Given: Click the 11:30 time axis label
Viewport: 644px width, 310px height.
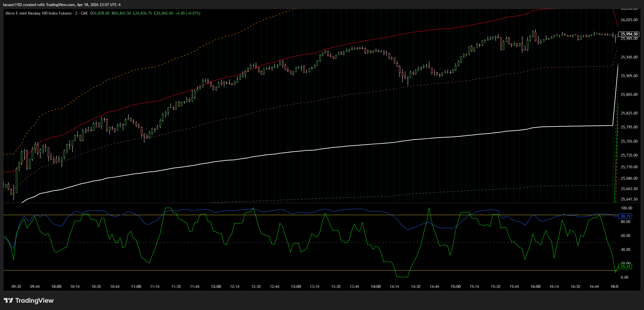Looking at the screenshot, I should pyautogui.click(x=176, y=287).
